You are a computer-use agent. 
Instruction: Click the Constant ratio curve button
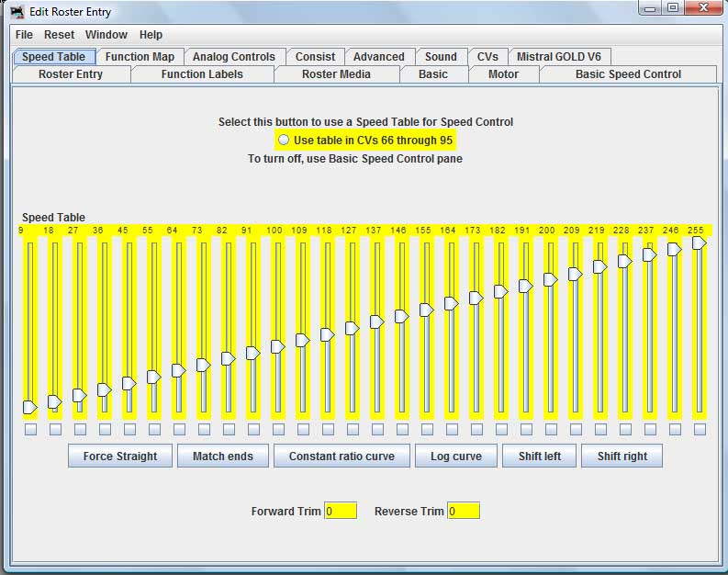(x=342, y=457)
